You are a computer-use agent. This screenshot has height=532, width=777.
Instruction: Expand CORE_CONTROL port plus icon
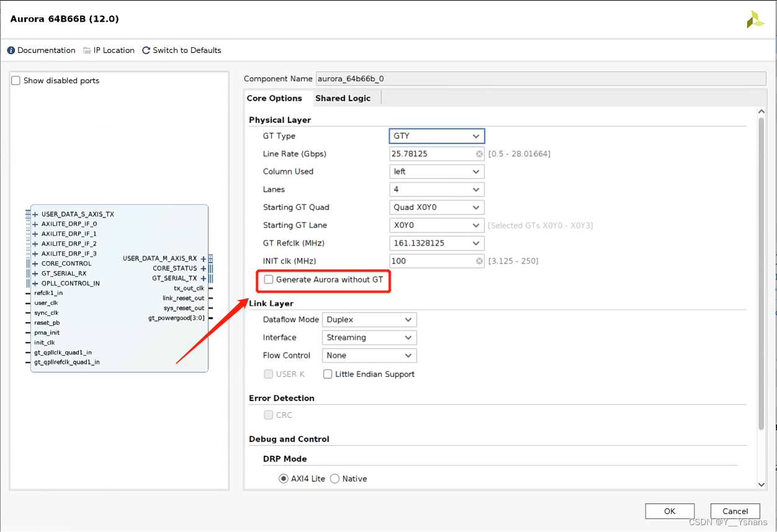[x=35, y=264]
